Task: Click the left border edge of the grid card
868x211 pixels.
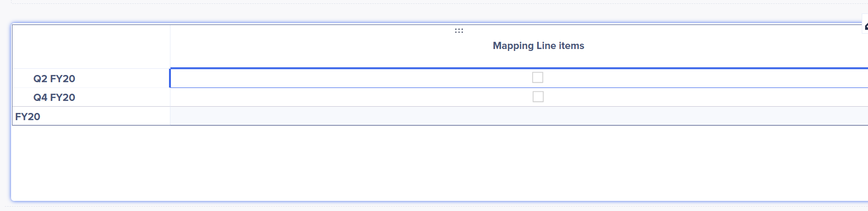Action: click(x=11, y=112)
